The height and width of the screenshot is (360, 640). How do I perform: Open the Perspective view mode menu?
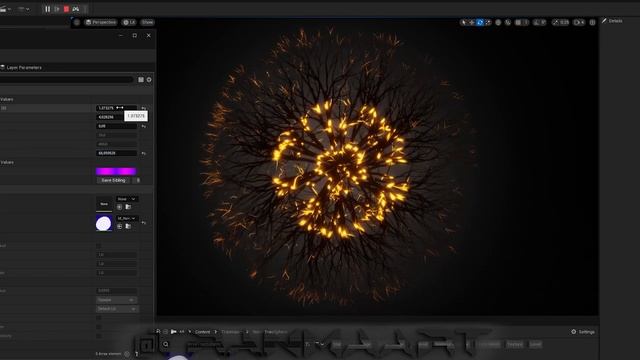coord(101,22)
